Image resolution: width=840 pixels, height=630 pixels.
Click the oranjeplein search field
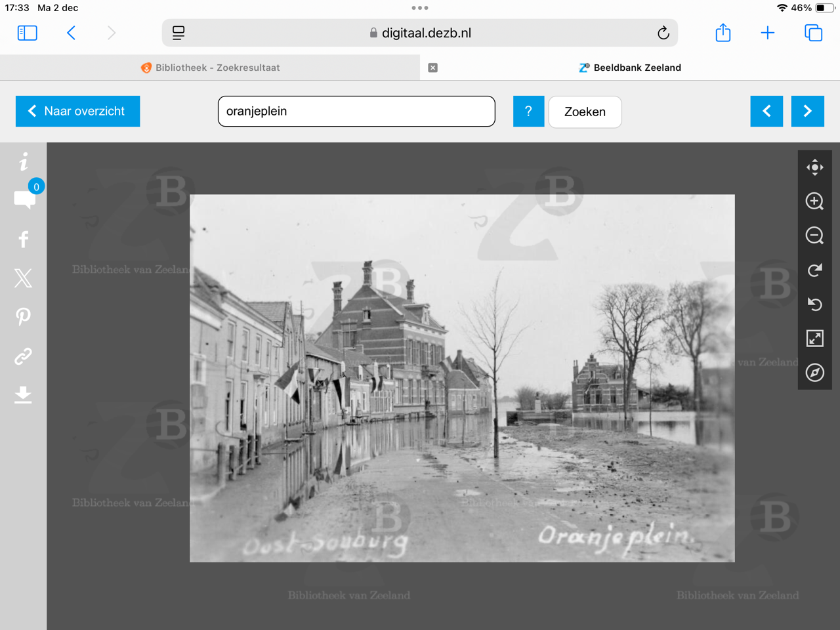click(x=356, y=112)
